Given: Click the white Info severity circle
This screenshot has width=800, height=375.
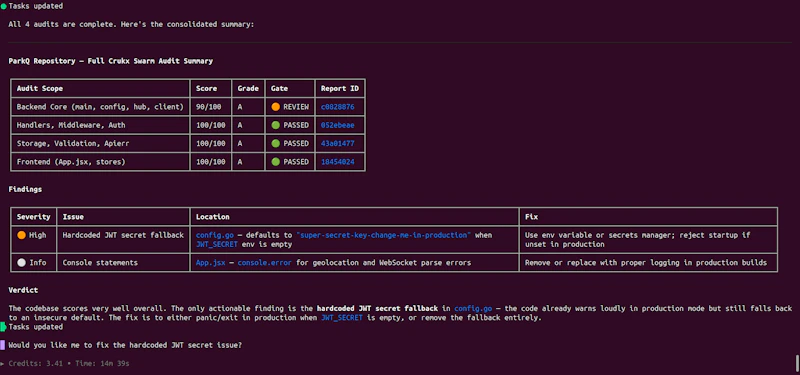Looking at the screenshot, I should click(x=21, y=263).
